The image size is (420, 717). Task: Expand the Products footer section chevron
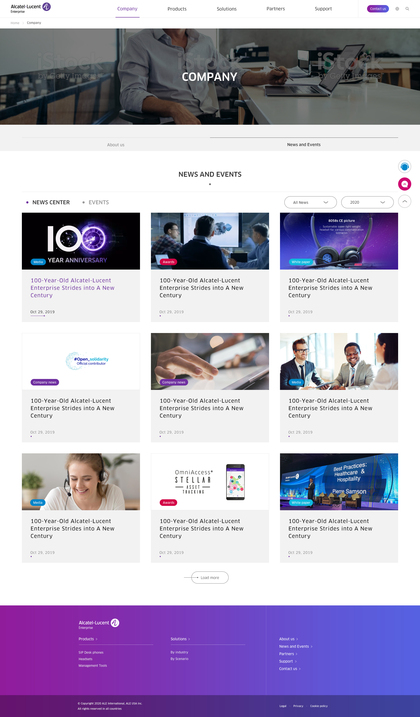[96, 639]
